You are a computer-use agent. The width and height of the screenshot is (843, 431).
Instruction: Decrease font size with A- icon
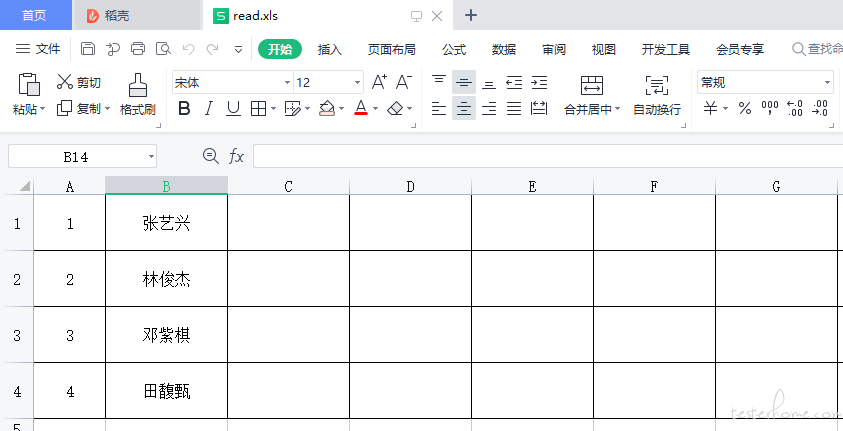pos(404,82)
